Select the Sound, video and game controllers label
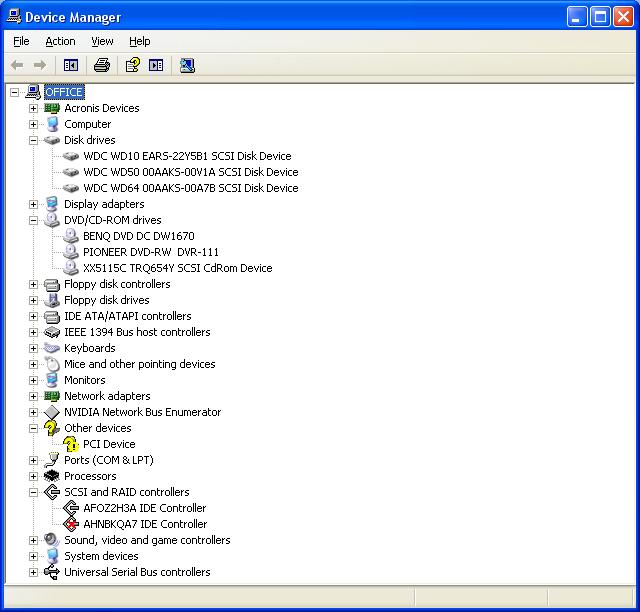This screenshot has width=640, height=612. pos(147,540)
